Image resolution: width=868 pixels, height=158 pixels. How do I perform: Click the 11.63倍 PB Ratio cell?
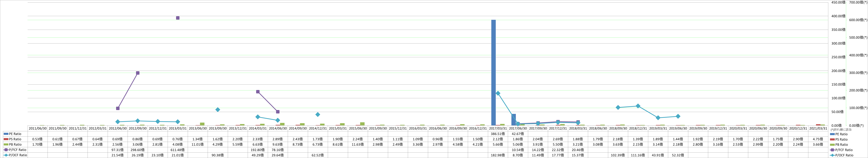point(358,145)
